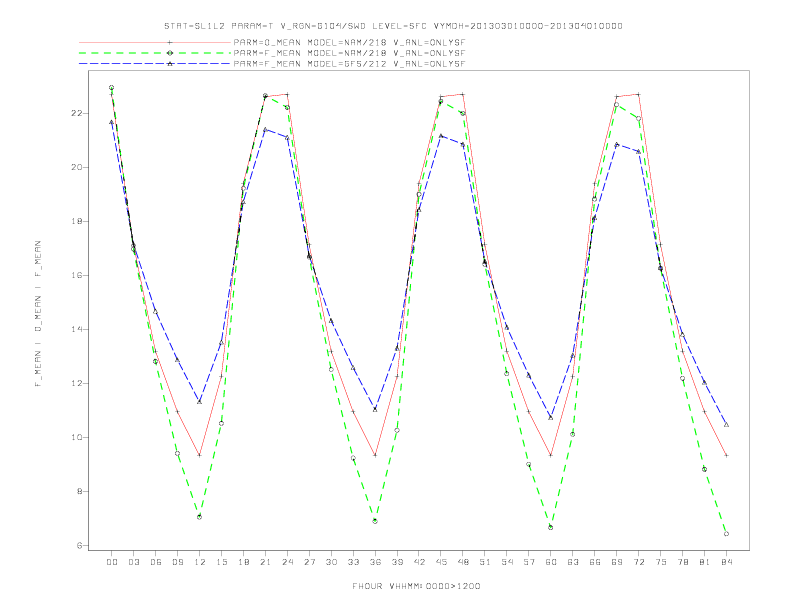Screen dimensions: 792x612
Task: Click x-axis forecast hour label 69
Action: pos(617,562)
